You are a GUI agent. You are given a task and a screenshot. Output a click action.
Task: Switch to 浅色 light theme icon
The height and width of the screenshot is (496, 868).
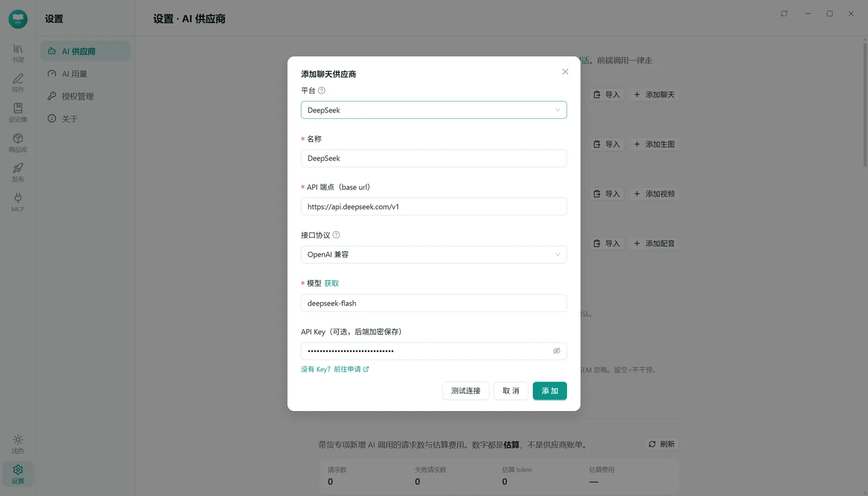pyautogui.click(x=18, y=444)
